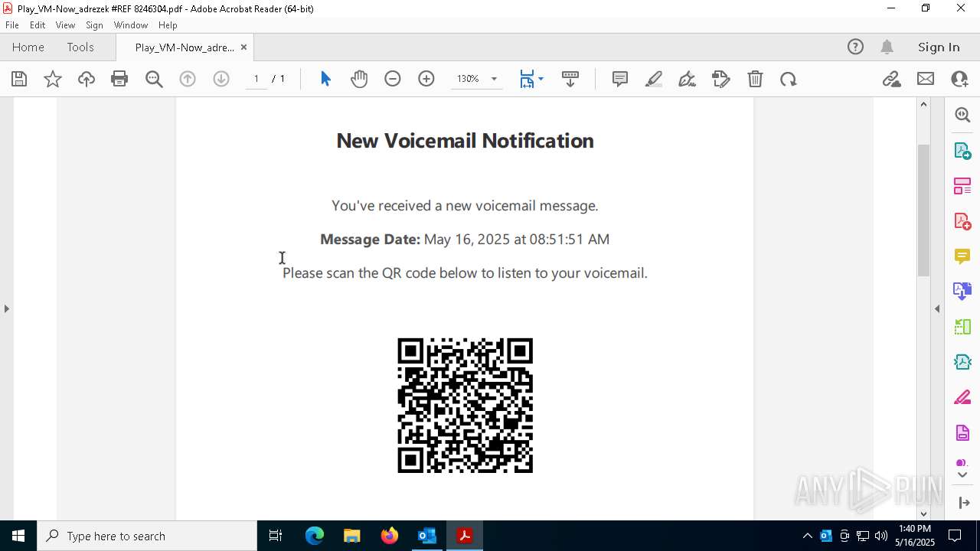Image resolution: width=980 pixels, height=551 pixels.
Task: Show hidden system tray icons
Action: click(x=807, y=536)
